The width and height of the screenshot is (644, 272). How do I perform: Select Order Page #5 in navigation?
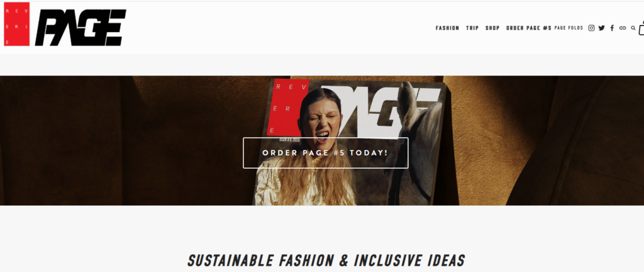click(528, 28)
